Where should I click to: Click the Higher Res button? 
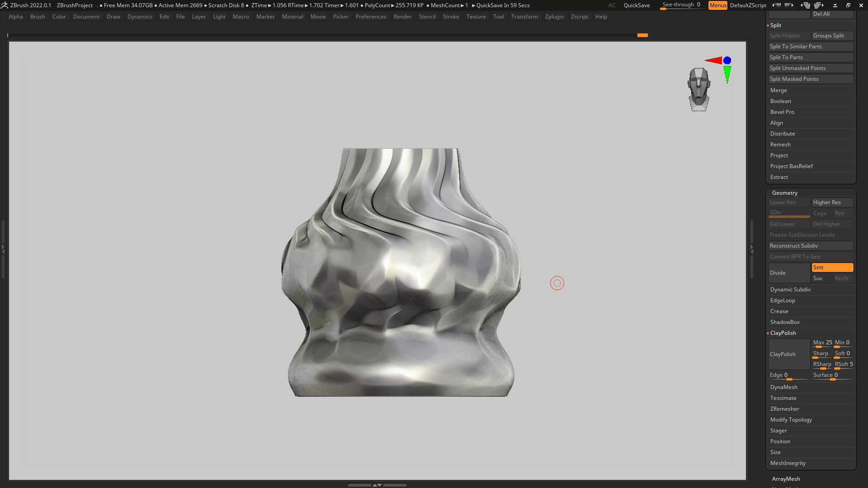832,202
